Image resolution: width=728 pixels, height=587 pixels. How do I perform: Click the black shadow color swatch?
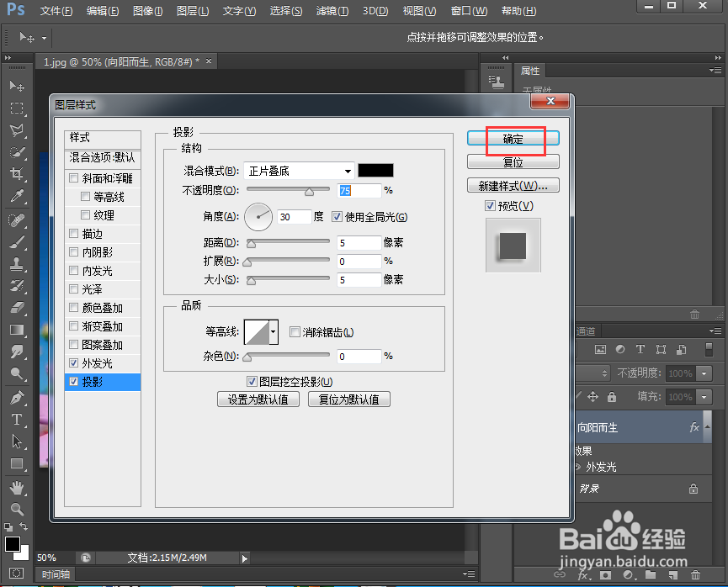pyautogui.click(x=375, y=171)
